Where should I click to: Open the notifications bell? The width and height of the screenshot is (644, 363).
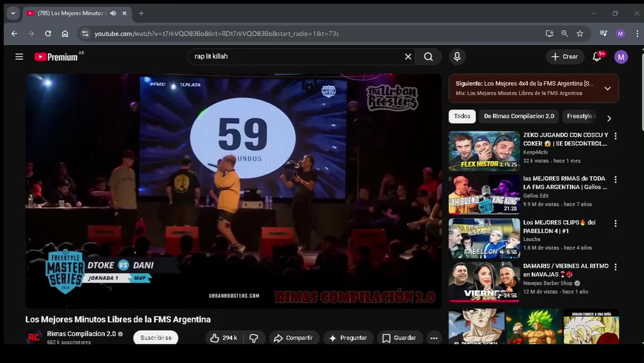(597, 56)
